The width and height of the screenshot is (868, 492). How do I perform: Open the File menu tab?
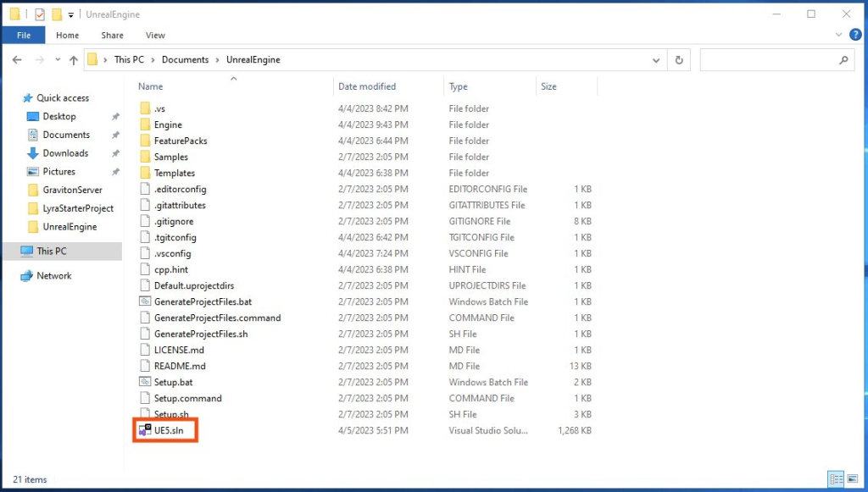(24, 35)
